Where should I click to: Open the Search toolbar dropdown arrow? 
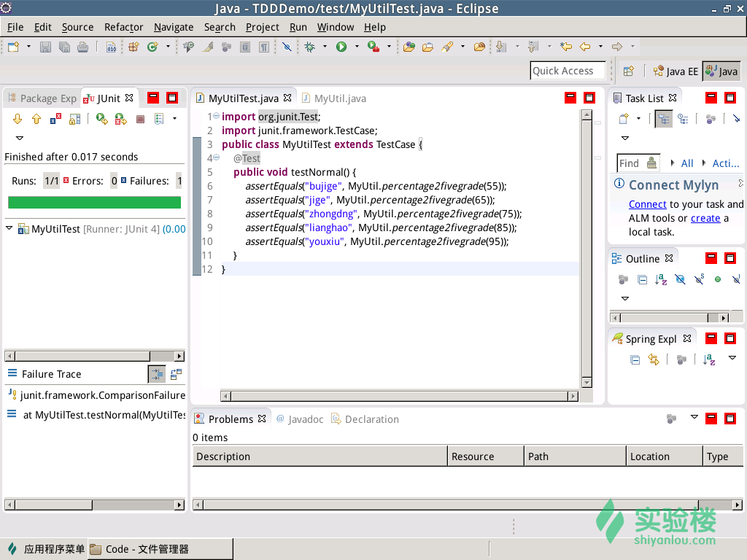pyautogui.click(x=462, y=47)
